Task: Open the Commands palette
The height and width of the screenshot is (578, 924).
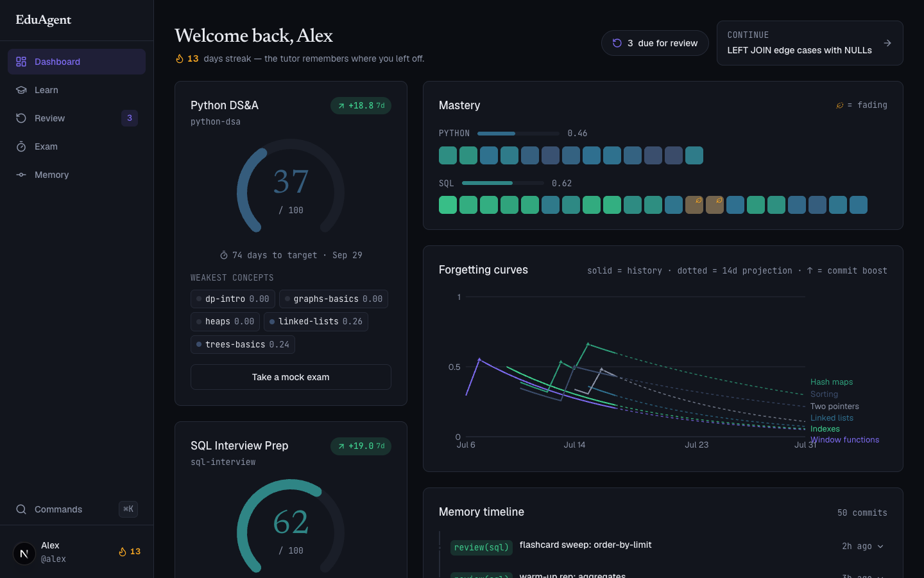Action: pyautogui.click(x=76, y=509)
